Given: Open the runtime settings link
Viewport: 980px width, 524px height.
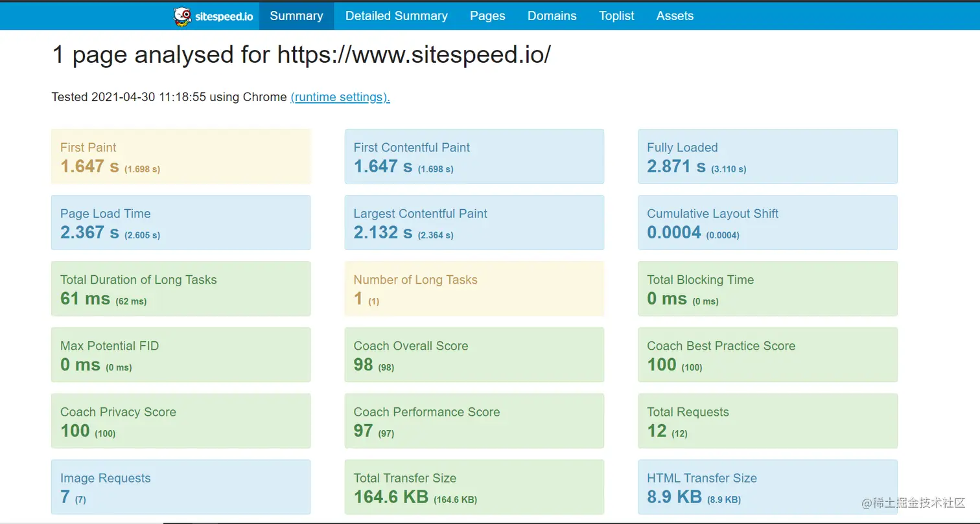Looking at the screenshot, I should [x=340, y=97].
